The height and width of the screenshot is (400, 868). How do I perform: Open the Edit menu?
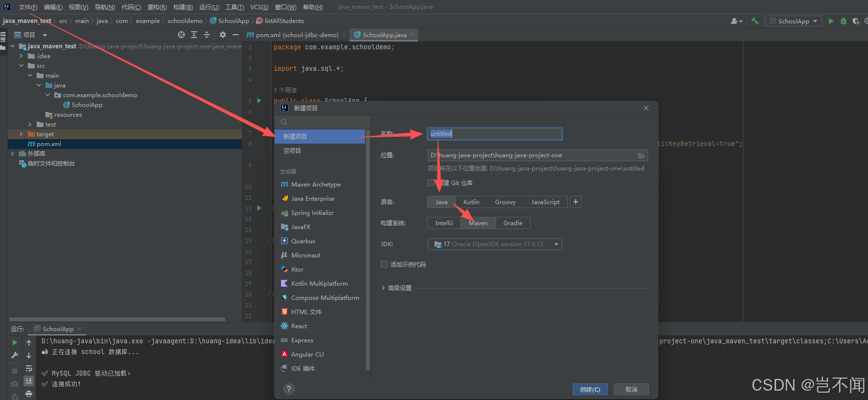[53, 7]
